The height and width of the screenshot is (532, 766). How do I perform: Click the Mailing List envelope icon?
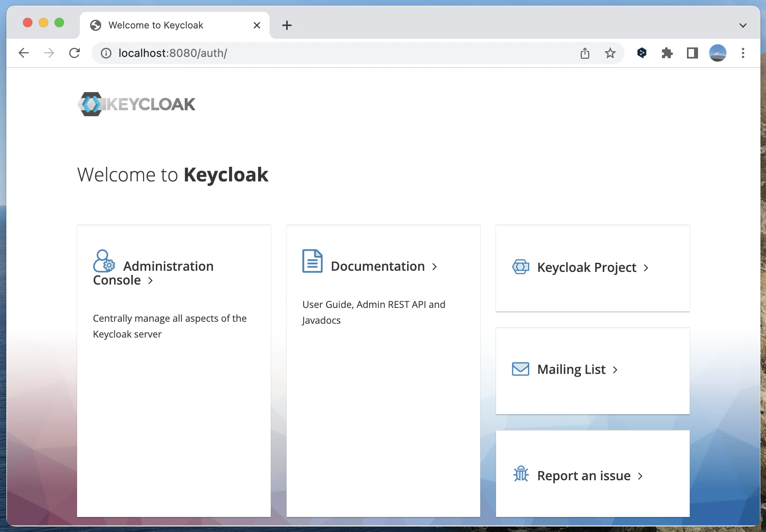521,369
